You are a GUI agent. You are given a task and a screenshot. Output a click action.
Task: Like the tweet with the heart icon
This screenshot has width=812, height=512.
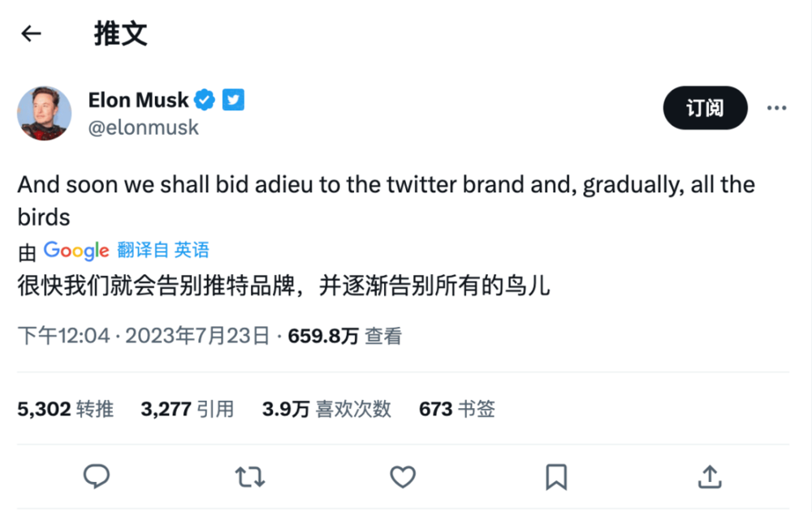point(402,477)
